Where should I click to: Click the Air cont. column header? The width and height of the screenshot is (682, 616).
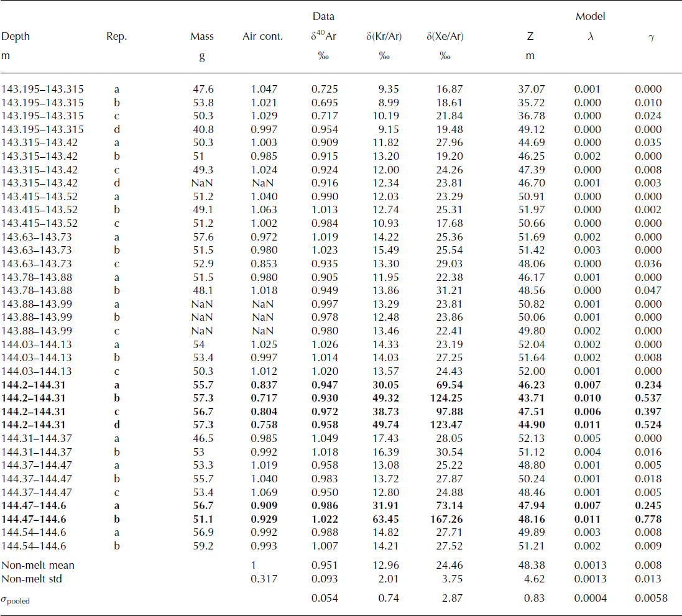pos(262,37)
